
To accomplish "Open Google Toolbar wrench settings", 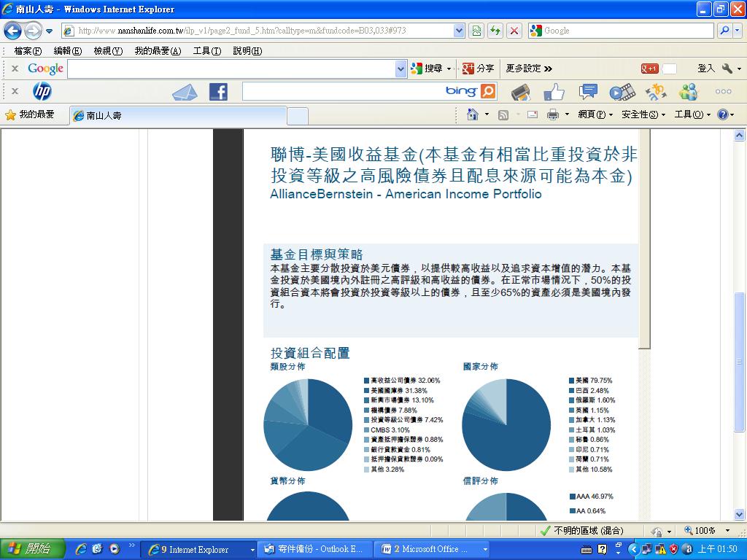I will point(727,69).
